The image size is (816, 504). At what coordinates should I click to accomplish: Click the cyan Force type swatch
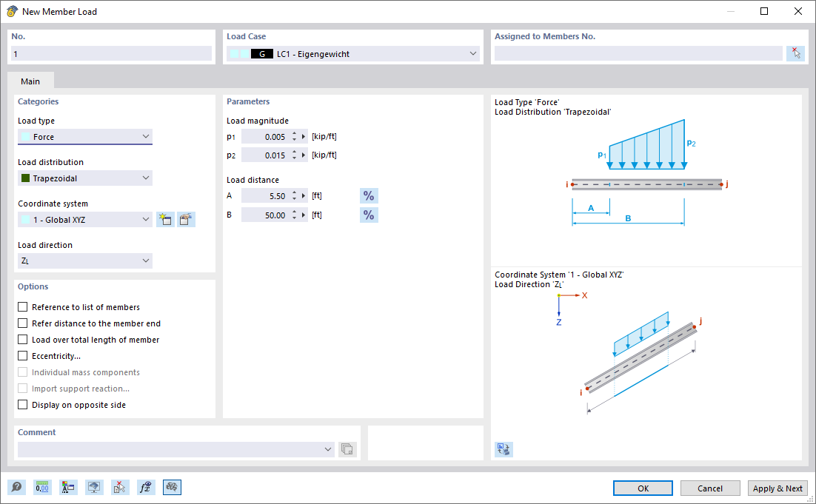click(x=25, y=137)
